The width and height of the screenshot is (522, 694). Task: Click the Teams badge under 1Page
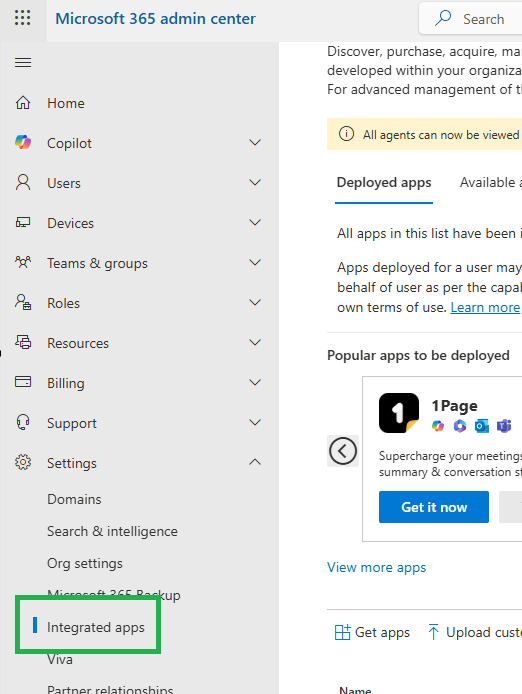(504, 426)
